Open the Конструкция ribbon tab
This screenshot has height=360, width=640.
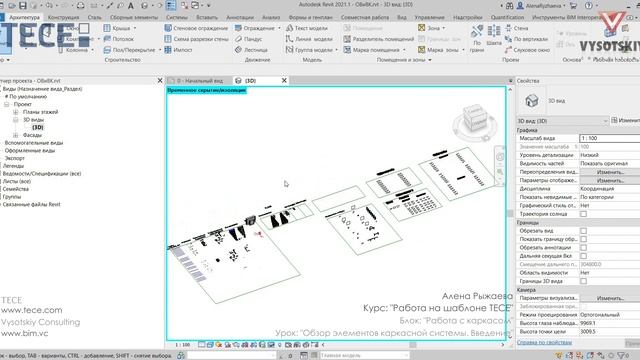click(63, 18)
